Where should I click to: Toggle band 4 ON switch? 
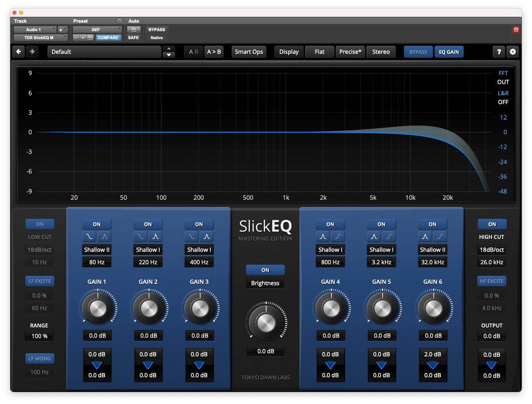[330, 224]
